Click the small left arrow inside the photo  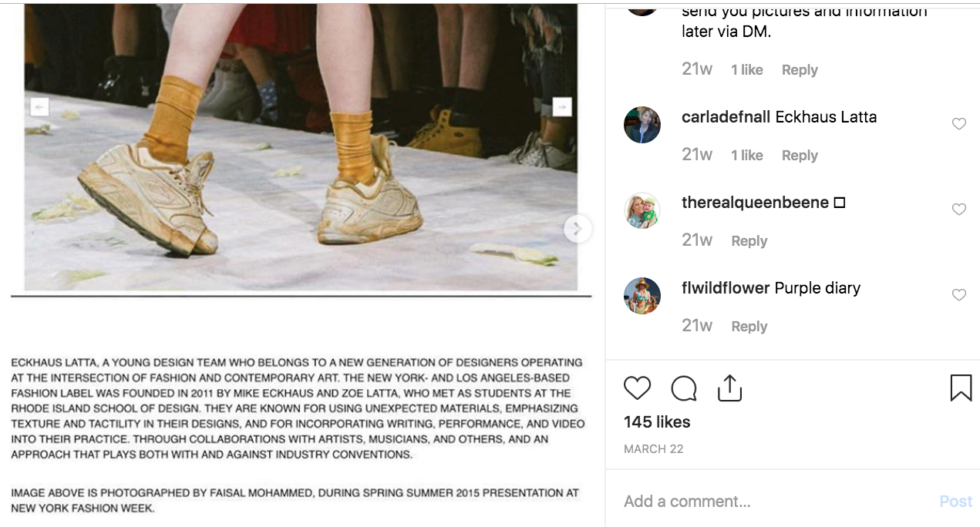[39, 106]
